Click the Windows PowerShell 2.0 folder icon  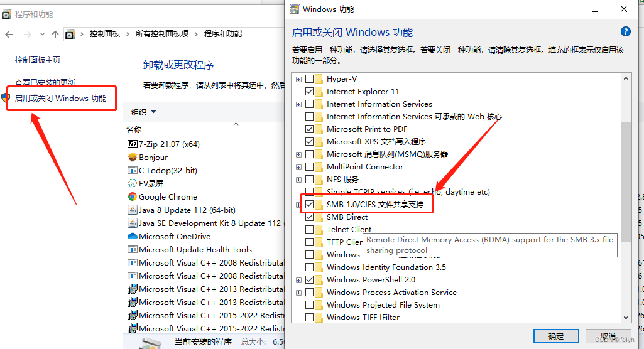[x=319, y=280]
